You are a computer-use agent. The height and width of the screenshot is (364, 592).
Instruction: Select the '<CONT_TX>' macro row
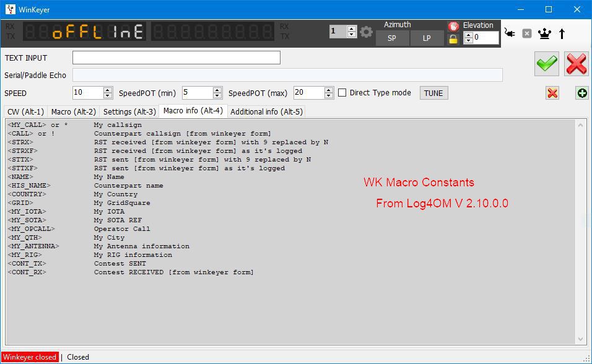point(77,264)
